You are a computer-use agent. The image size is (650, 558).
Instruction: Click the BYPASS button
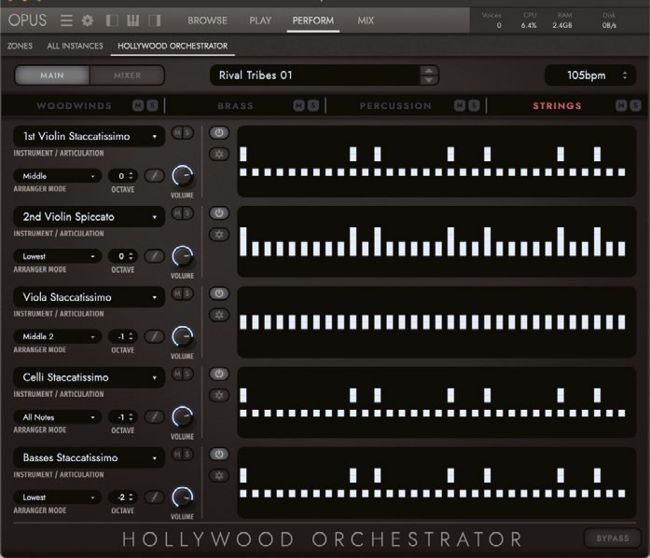(613, 538)
